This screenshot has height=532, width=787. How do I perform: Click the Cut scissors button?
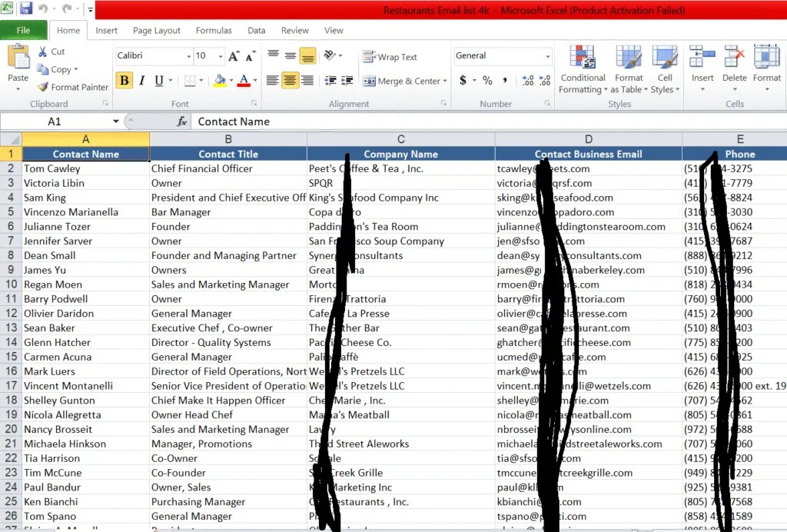[x=51, y=52]
